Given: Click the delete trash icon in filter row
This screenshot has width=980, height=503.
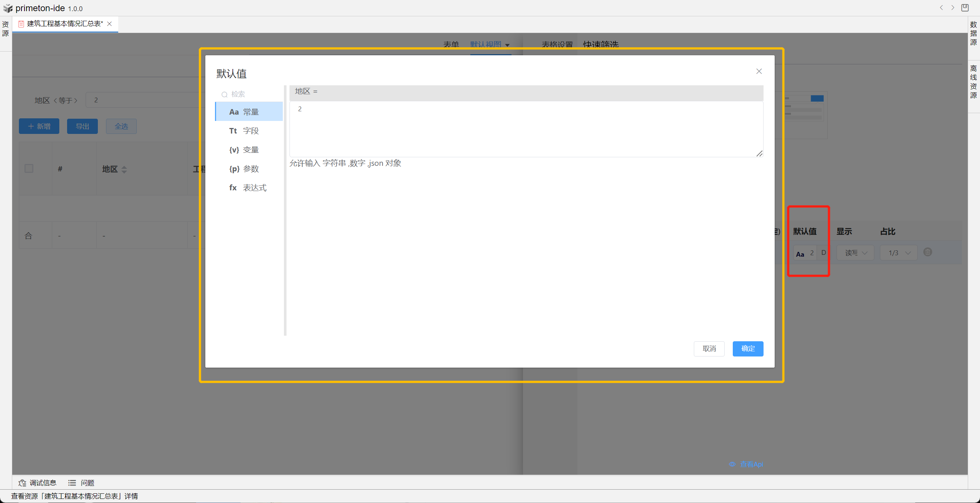Looking at the screenshot, I should (x=927, y=252).
